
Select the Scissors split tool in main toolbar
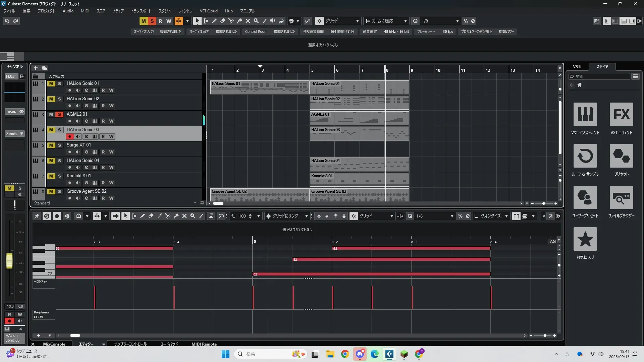231,21
